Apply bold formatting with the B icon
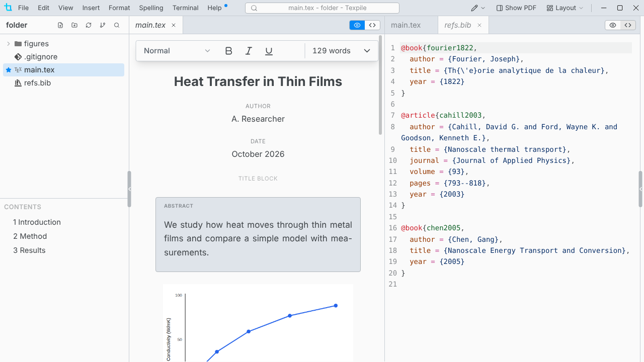This screenshot has width=644, height=362. tap(228, 51)
